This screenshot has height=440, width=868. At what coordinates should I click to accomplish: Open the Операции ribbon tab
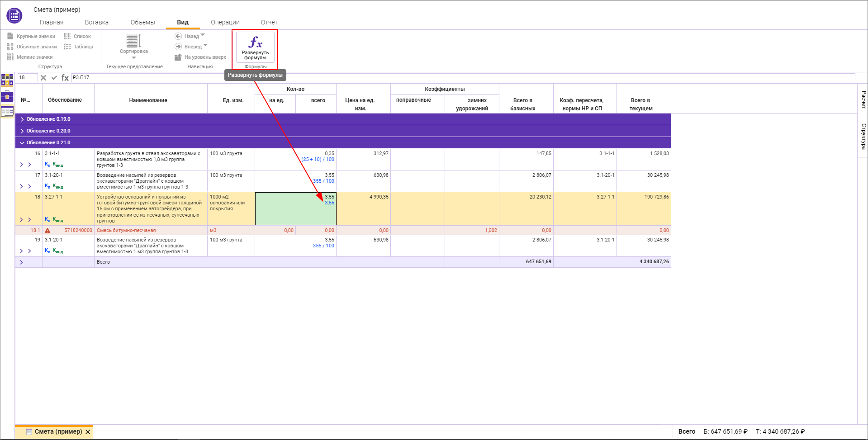tap(225, 22)
